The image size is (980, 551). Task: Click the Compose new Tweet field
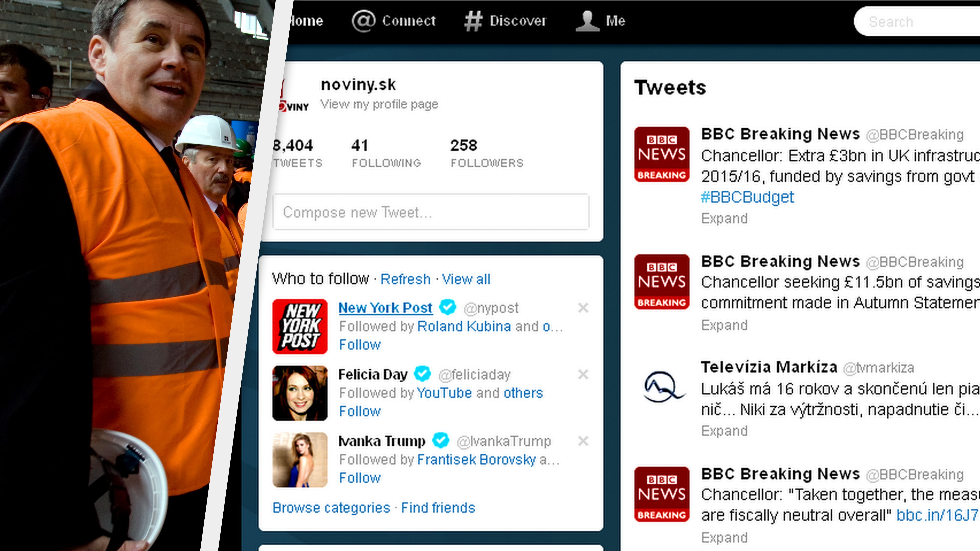tap(431, 212)
